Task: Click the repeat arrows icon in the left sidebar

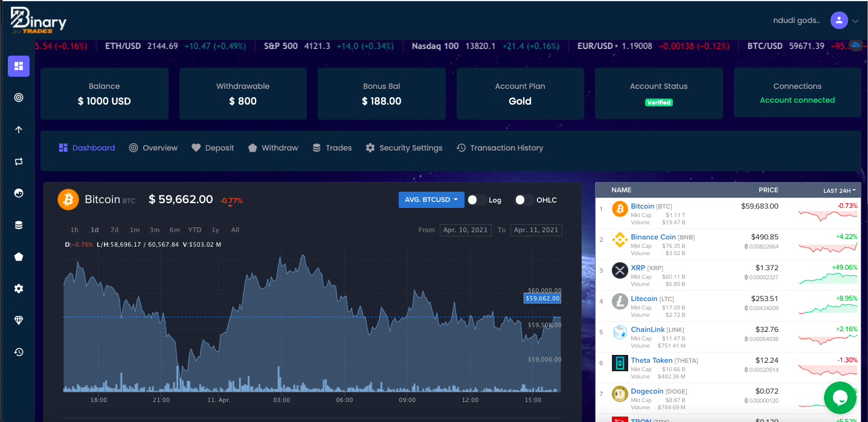Action: pos(19,161)
